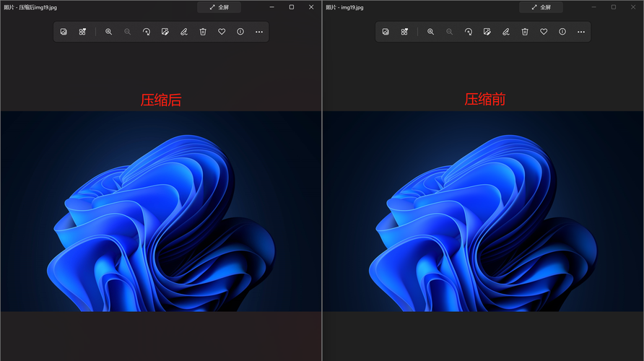The height and width of the screenshot is (361, 644).
Task: Click the draw/markup pen icon in the left window
Action: (x=184, y=32)
